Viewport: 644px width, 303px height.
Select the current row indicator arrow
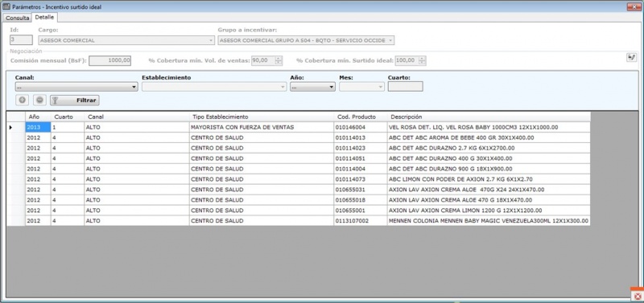pyautogui.click(x=10, y=128)
